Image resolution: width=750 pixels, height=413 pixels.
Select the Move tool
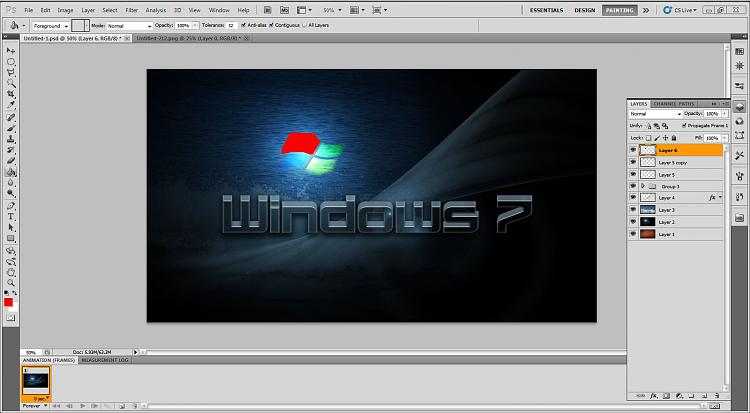11,51
